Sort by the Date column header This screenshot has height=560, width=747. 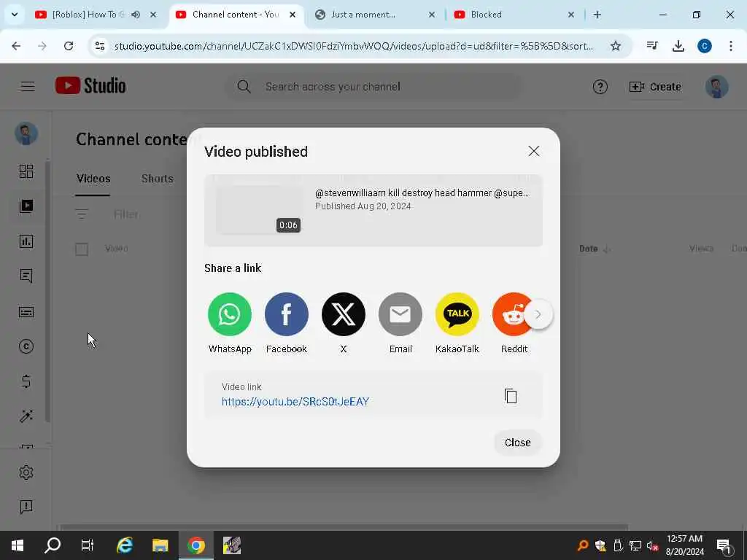pyautogui.click(x=594, y=249)
